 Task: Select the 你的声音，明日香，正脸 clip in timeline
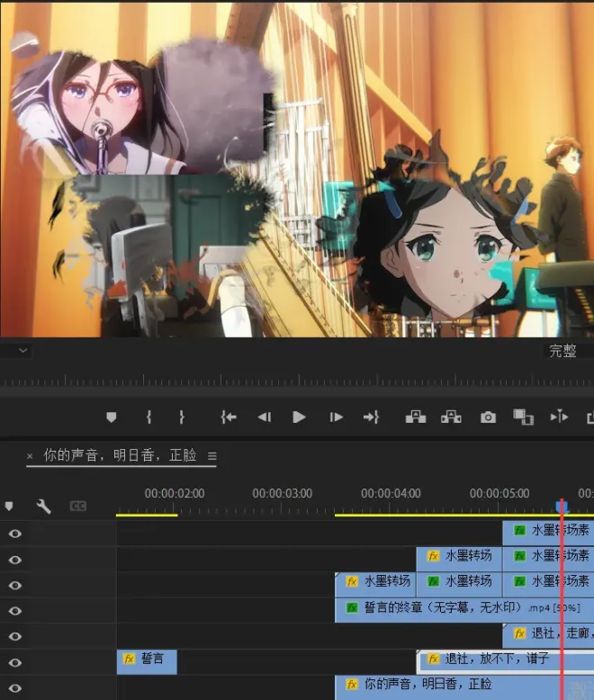tap(464, 687)
